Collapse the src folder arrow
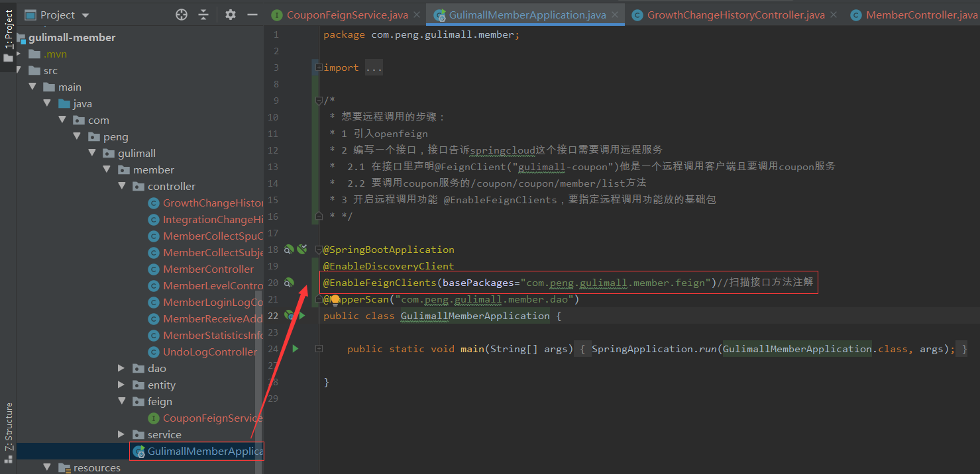 tap(19, 70)
